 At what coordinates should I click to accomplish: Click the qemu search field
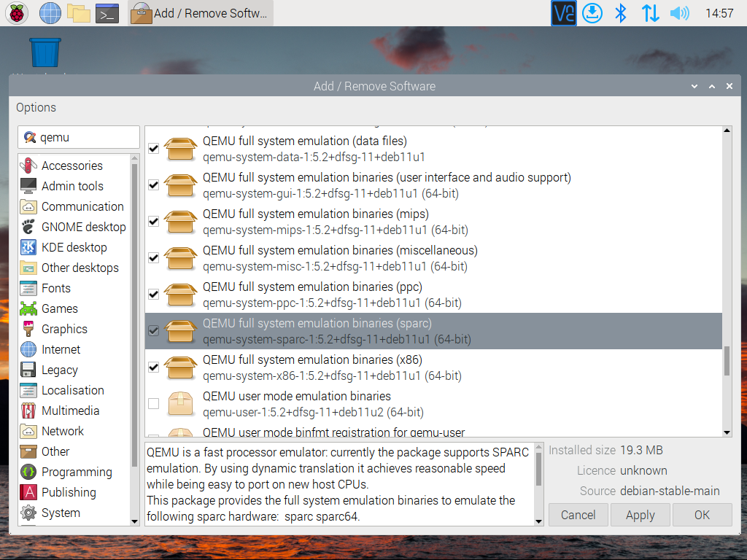pos(79,137)
